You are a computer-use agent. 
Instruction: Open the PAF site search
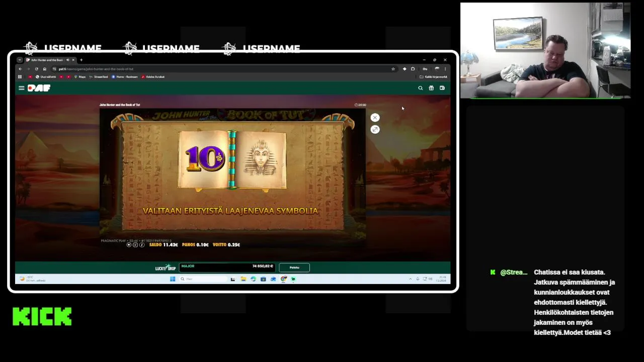coord(421,88)
